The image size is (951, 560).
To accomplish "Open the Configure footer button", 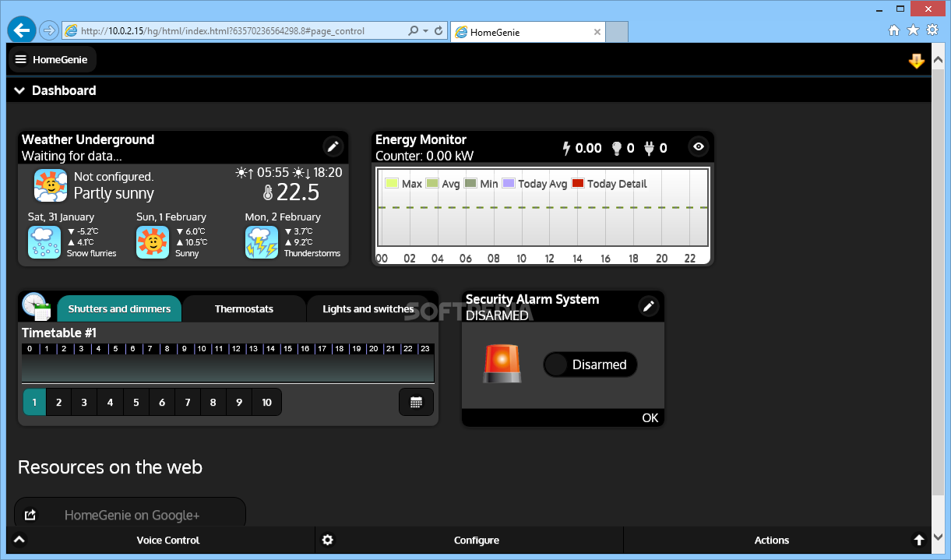I will [470, 540].
